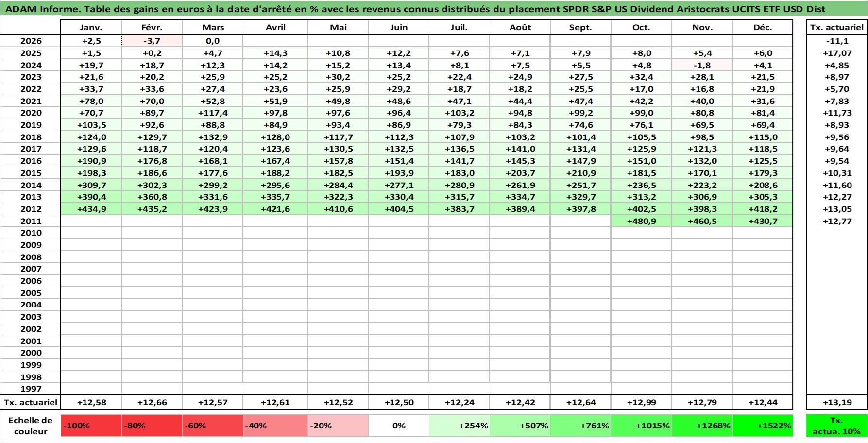Click the -1,8 cell in 2024 Nov.
This screenshot has width=868, height=443.
(702, 65)
